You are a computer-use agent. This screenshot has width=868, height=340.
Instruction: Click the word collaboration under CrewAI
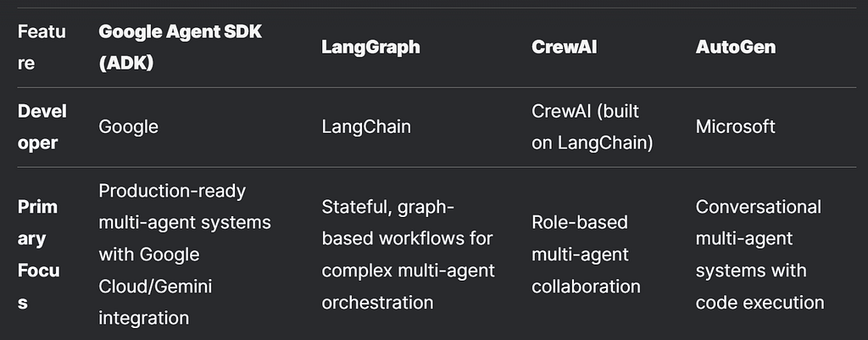(x=587, y=287)
